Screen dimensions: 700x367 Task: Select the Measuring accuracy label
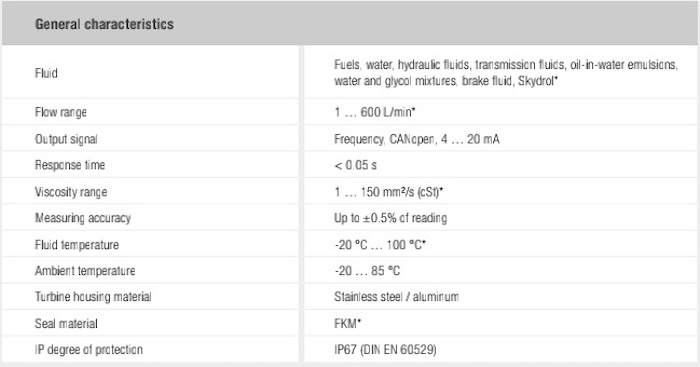tap(83, 218)
